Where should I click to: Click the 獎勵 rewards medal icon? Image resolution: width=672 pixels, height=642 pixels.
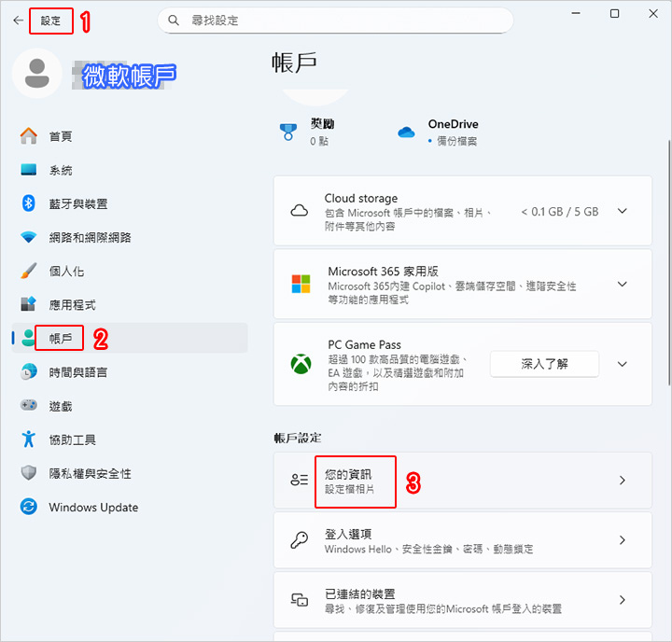[288, 132]
